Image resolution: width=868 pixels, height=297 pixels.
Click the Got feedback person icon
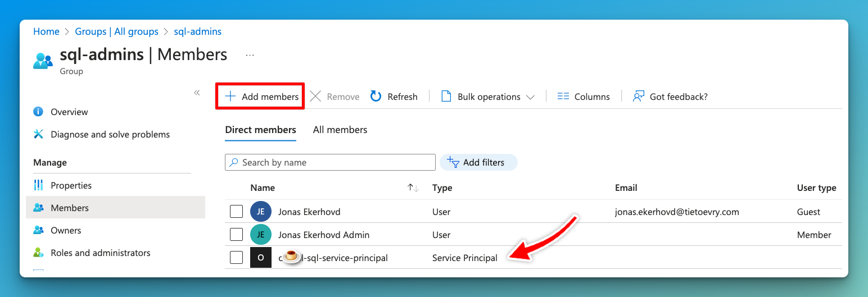tap(638, 97)
